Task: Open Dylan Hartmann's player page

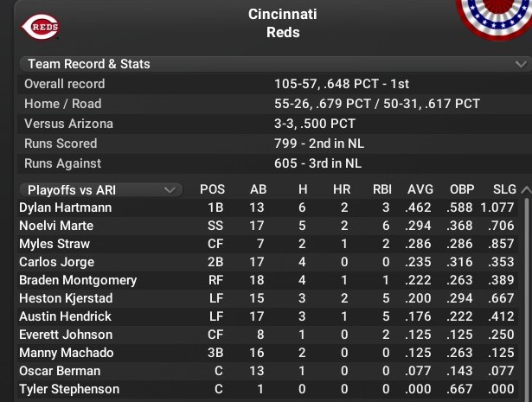Action: pos(65,207)
